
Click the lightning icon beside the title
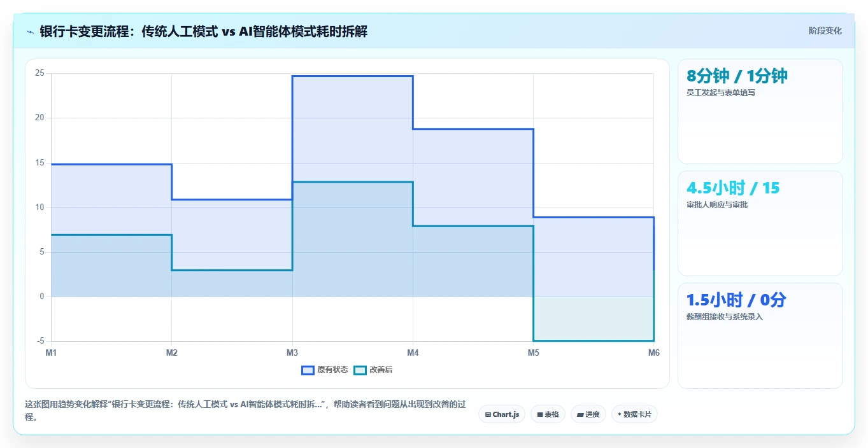click(30, 32)
